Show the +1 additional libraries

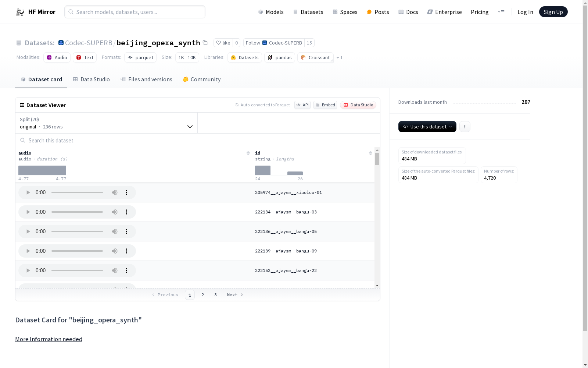tap(340, 57)
